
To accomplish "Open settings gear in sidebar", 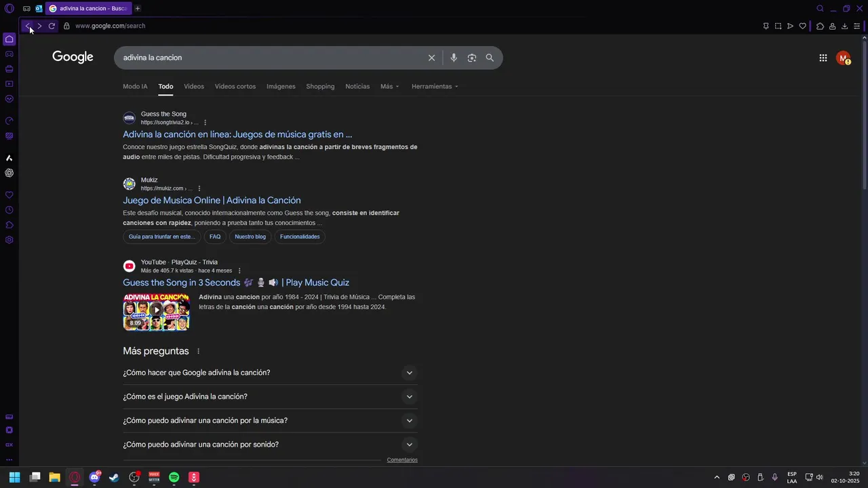I will pos(9,240).
